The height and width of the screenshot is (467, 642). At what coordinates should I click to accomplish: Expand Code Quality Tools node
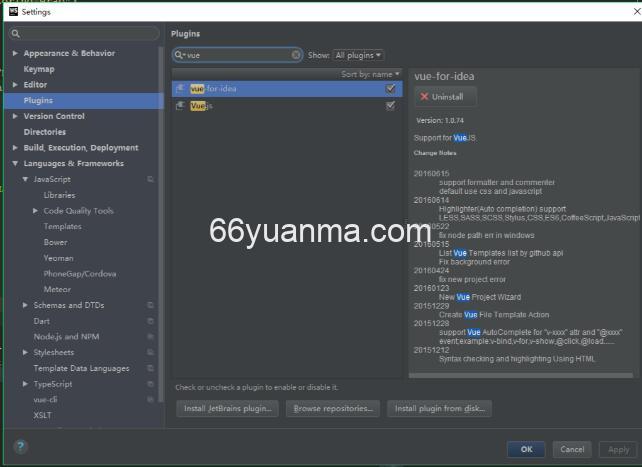35,211
